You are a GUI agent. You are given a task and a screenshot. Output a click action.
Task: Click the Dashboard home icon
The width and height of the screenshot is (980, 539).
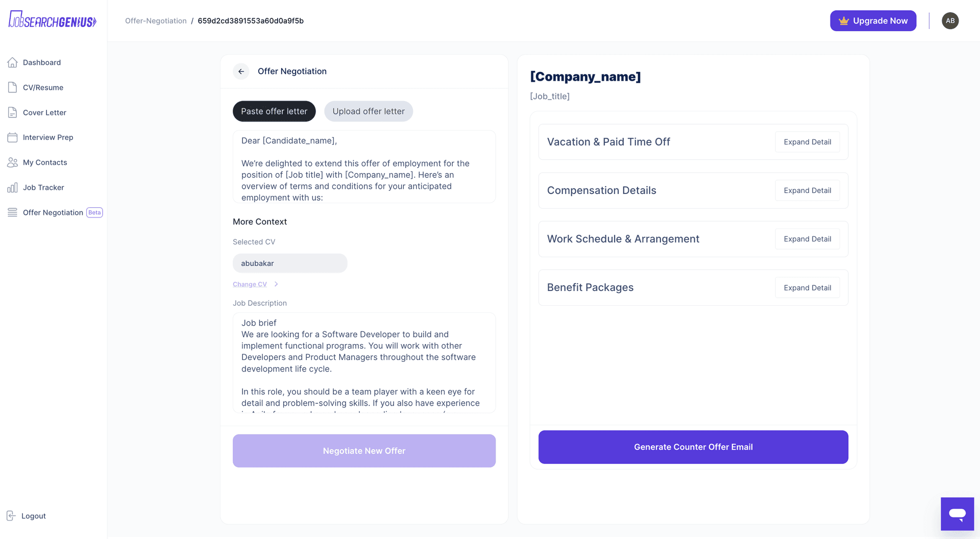pyautogui.click(x=13, y=62)
